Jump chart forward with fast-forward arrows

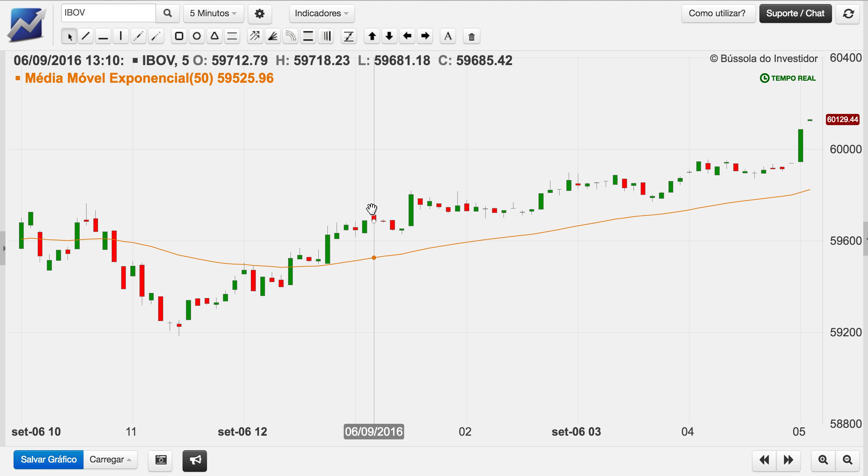789,460
